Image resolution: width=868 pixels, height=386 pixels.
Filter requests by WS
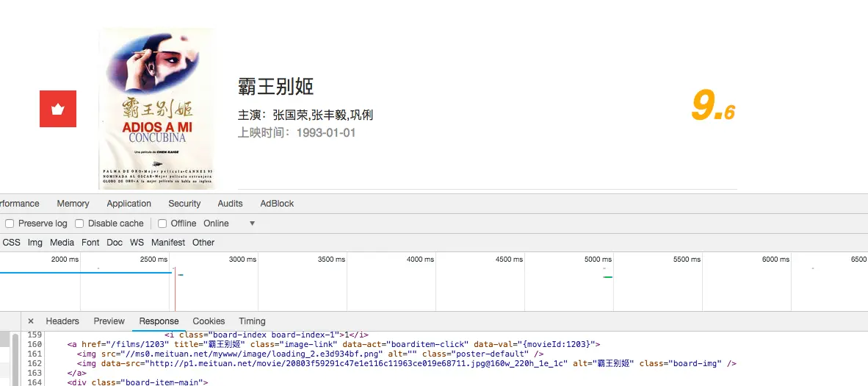(x=137, y=243)
